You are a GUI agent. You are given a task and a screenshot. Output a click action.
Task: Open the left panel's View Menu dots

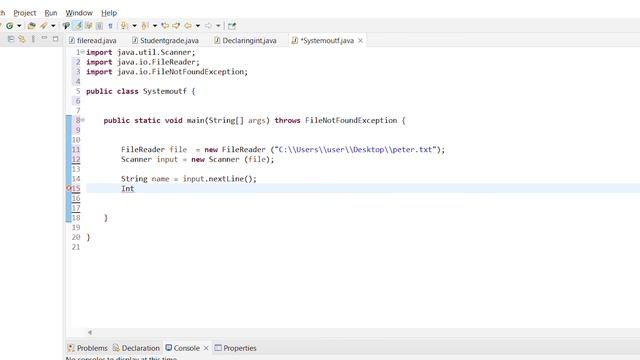pyautogui.click(x=33, y=39)
